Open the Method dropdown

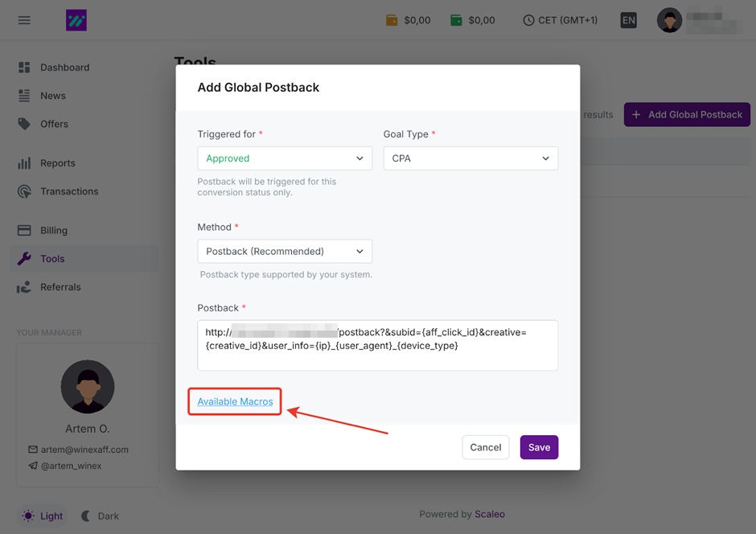click(285, 251)
